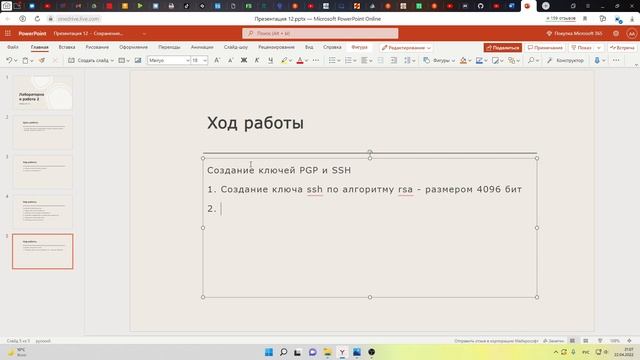Open the text alignment icon
This screenshot has height=360, width=640.
coord(364,60)
